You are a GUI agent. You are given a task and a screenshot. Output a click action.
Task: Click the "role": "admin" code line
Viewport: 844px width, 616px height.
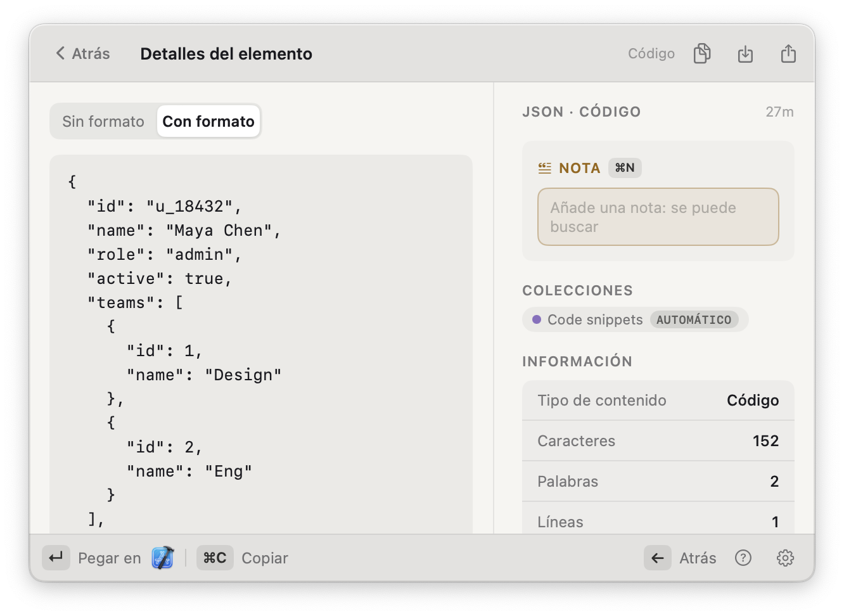click(165, 255)
